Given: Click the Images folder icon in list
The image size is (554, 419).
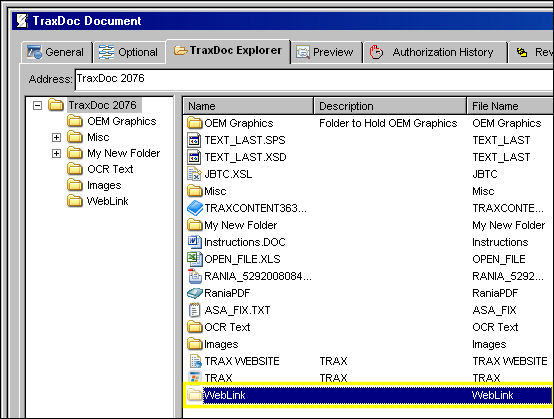Looking at the screenshot, I should 195,344.
